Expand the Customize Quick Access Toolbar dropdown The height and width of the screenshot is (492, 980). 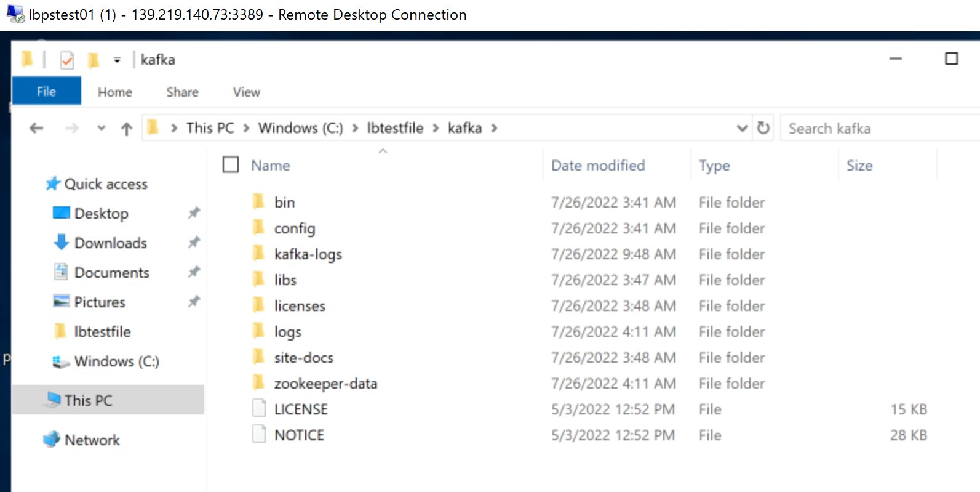(x=117, y=60)
